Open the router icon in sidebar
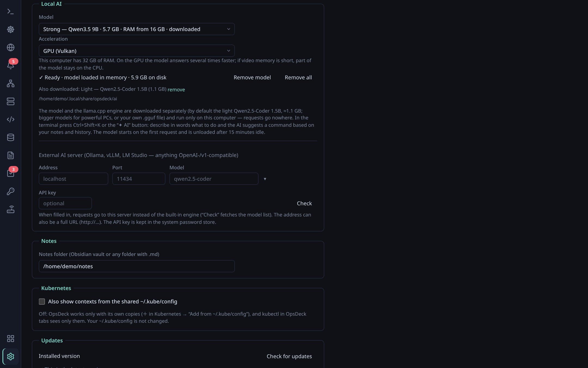 [x=10, y=209]
